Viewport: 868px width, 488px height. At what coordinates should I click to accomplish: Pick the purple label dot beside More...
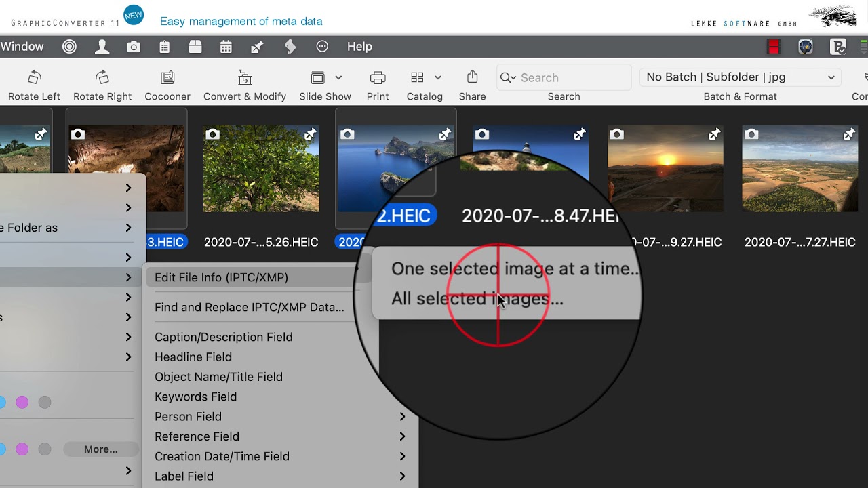(22, 449)
